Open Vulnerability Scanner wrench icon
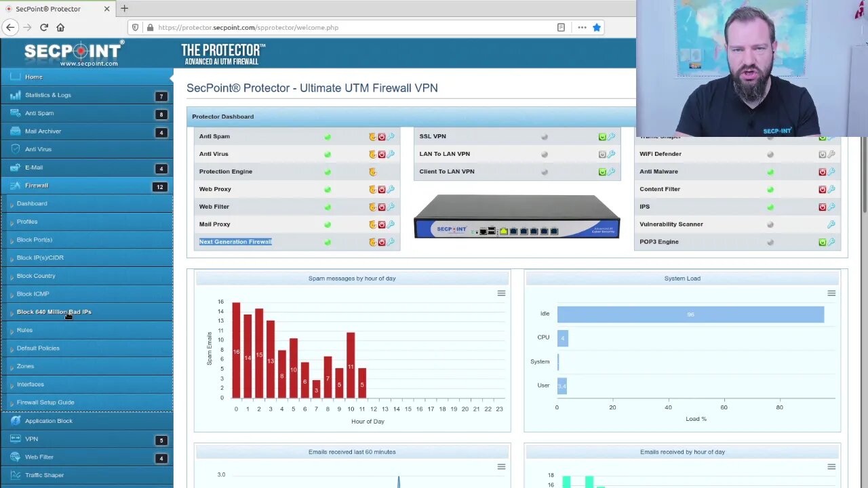The image size is (868, 488). tap(831, 224)
